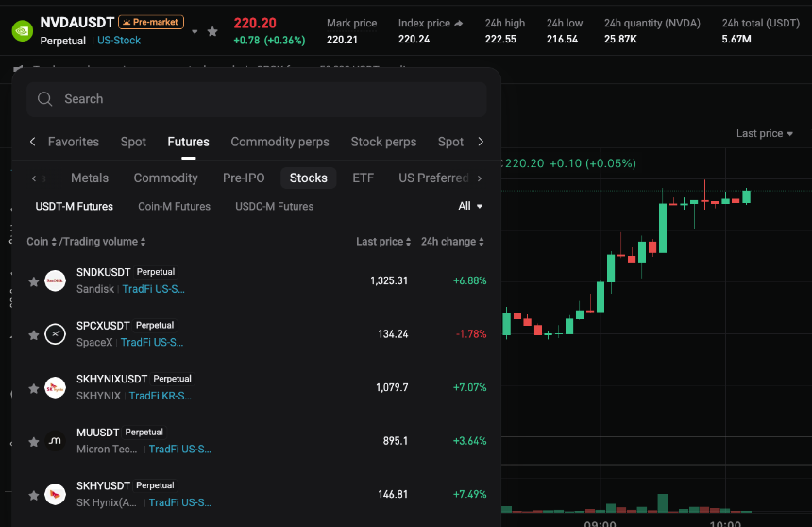Show earlier category filters with the left arrow

click(x=34, y=178)
